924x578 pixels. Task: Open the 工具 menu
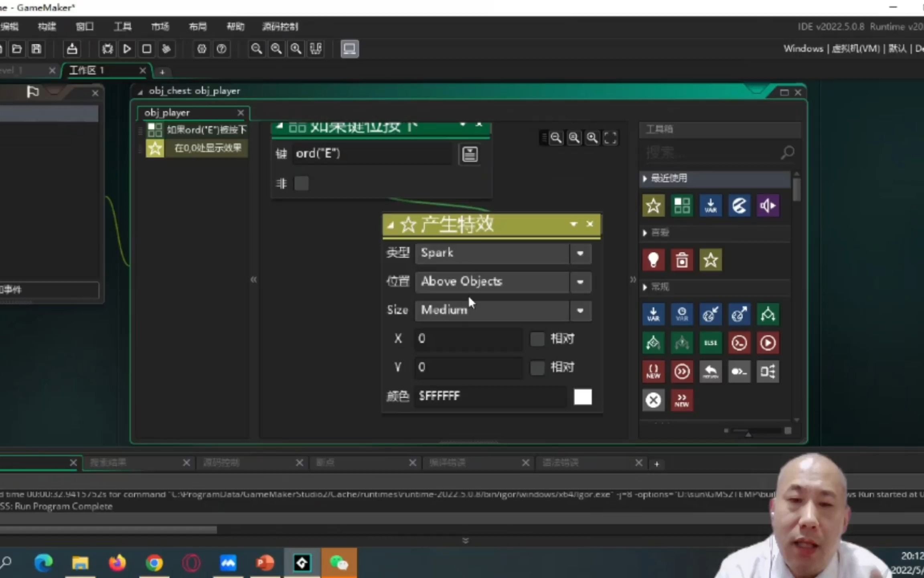point(122,27)
